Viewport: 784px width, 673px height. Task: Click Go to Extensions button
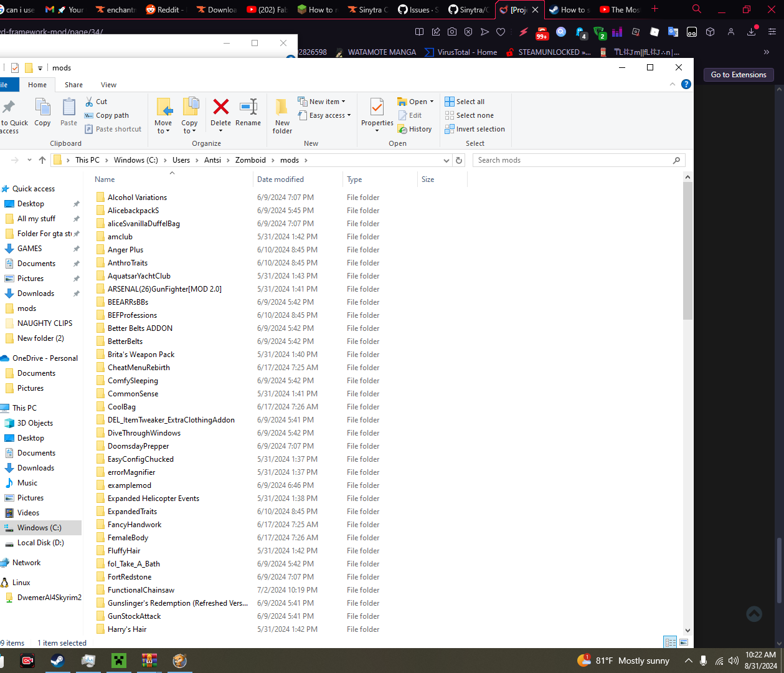pyautogui.click(x=739, y=75)
